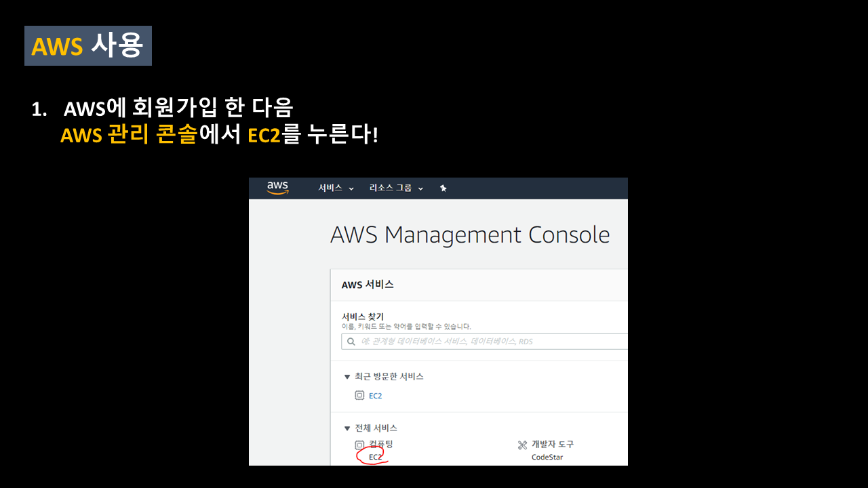Select the AWS 관리 콘솔 instruction line
This screenshot has height=488, width=868.
point(219,134)
